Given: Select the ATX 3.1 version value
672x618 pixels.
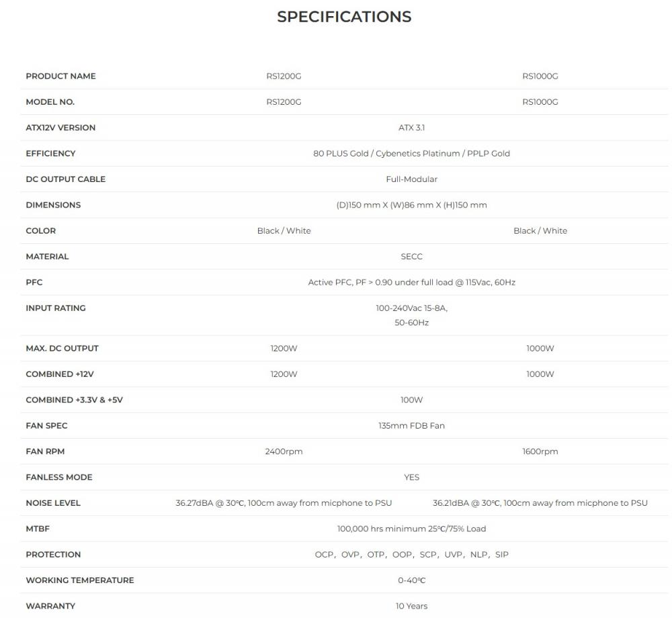Looking at the screenshot, I should (411, 128).
